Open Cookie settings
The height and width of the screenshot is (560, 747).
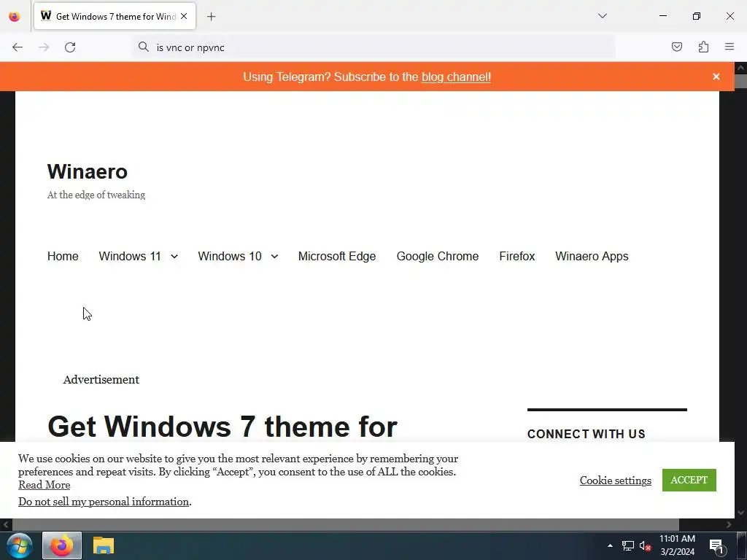[615, 481]
